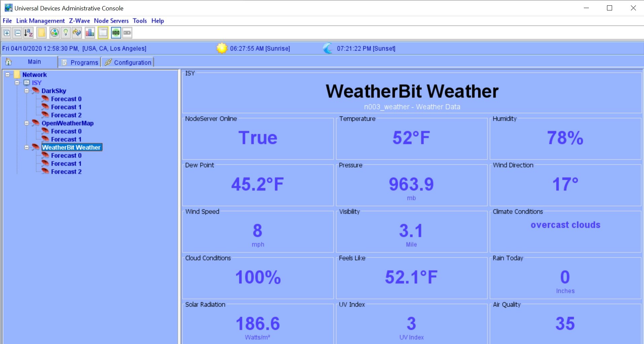Open the scene management toolbar icon with colored circles
644x344 pixels.
[x=54, y=33]
